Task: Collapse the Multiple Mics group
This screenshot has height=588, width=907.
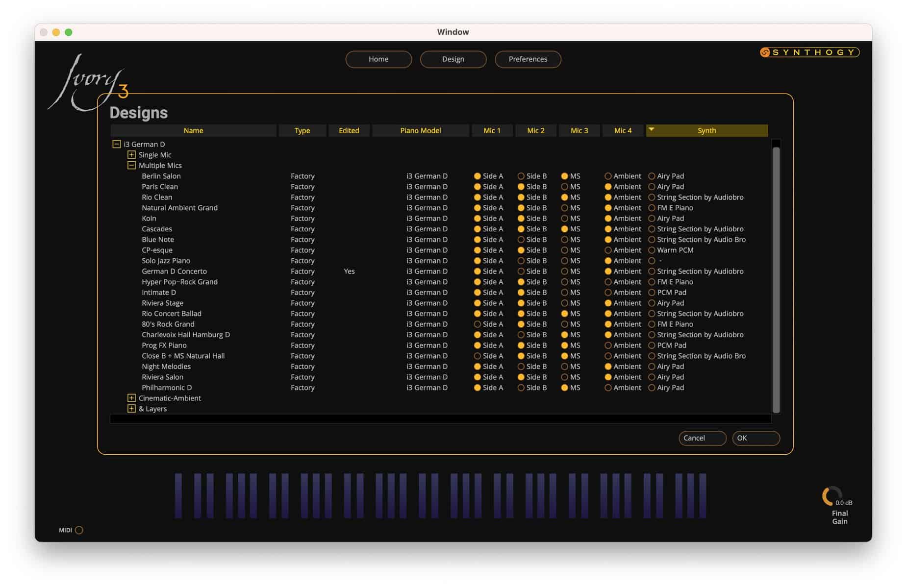Action: (131, 165)
